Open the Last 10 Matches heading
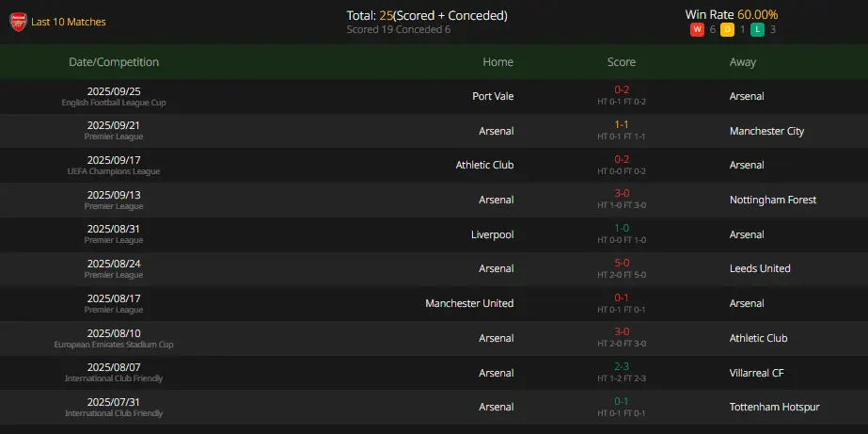The width and height of the screenshot is (868, 434). [x=68, y=23]
